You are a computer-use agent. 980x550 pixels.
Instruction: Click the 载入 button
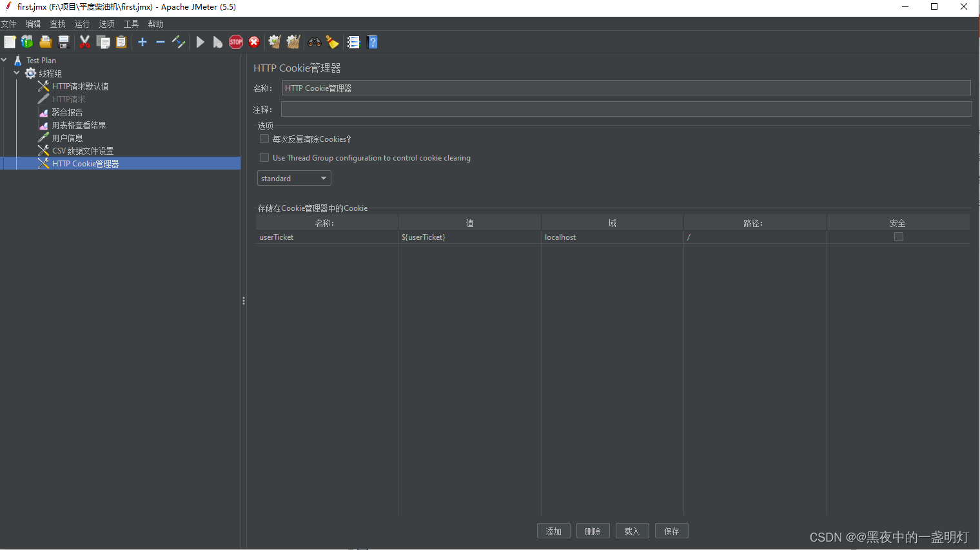point(632,531)
